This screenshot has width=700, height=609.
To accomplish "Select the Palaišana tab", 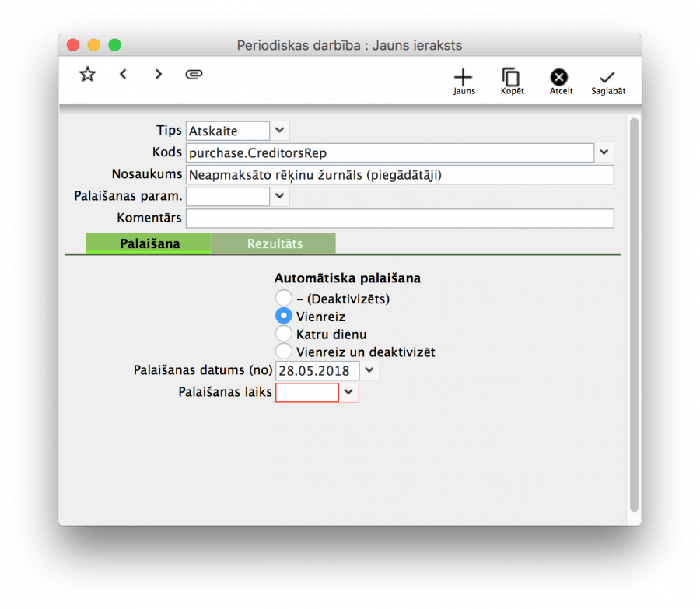I will point(147,243).
